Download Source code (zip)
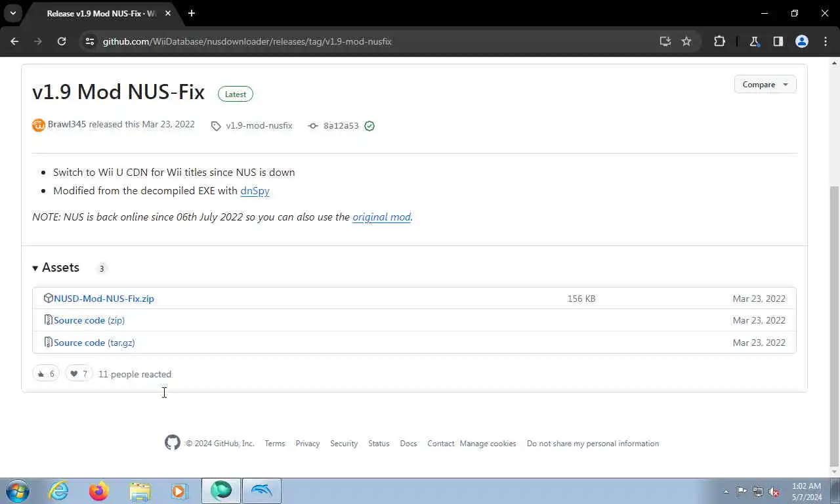 pos(89,320)
